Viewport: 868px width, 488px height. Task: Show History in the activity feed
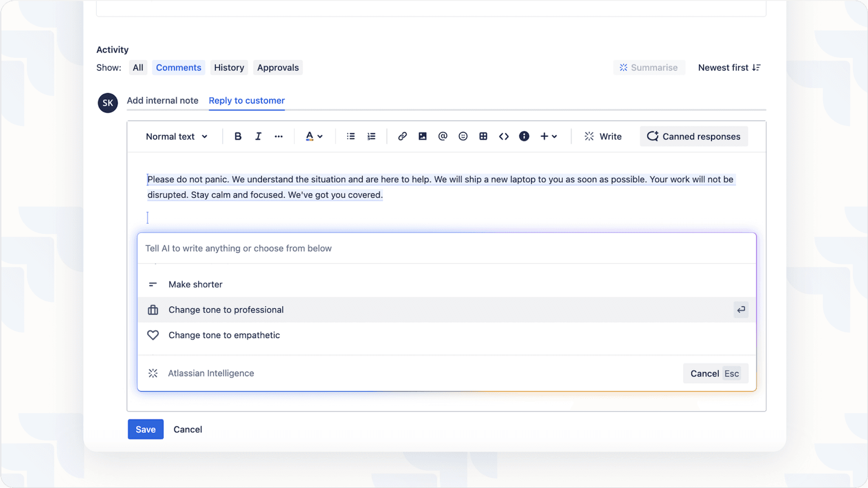229,67
